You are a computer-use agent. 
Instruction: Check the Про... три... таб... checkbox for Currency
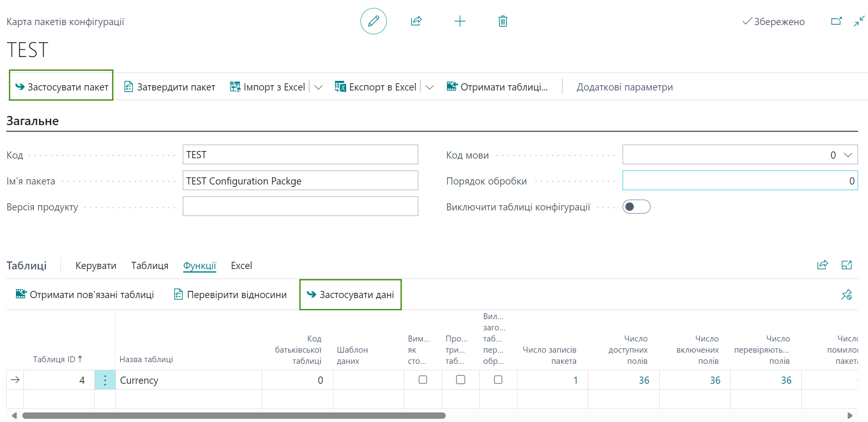coord(460,380)
